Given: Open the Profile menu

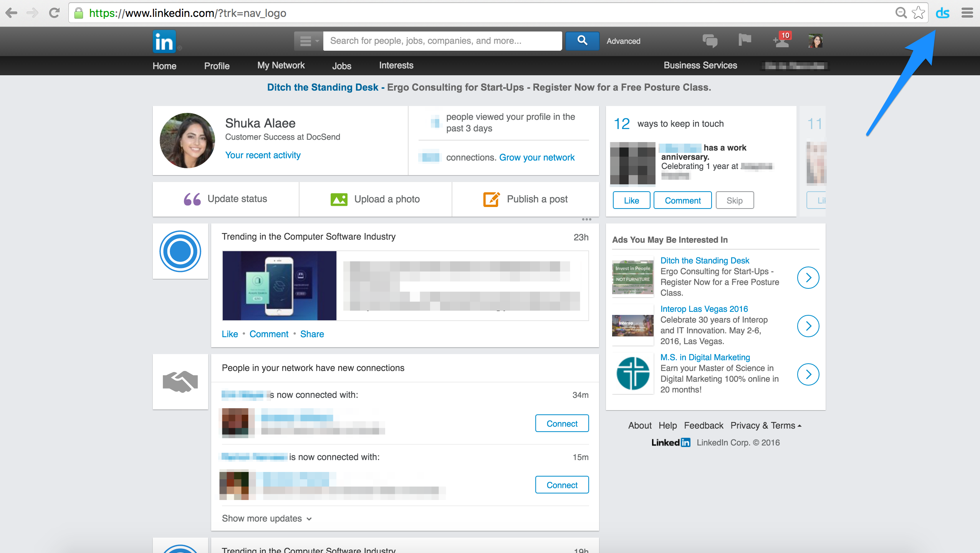Looking at the screenshot, I should click(217, 66).
